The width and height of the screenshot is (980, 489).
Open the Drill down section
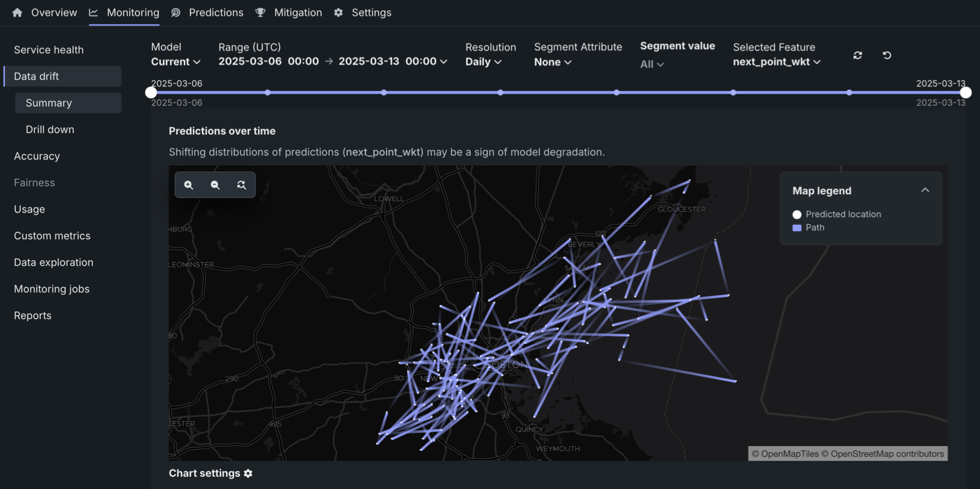(x=50, y=130)
